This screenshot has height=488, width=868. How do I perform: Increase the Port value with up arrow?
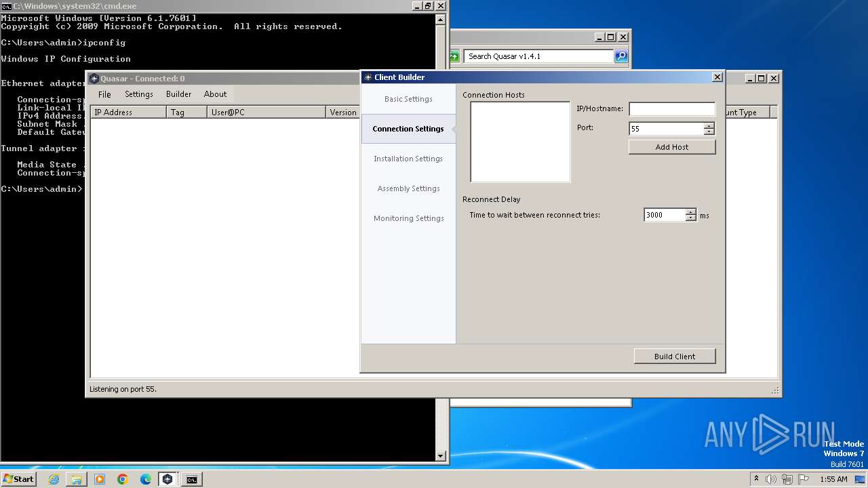pos(709,125)
